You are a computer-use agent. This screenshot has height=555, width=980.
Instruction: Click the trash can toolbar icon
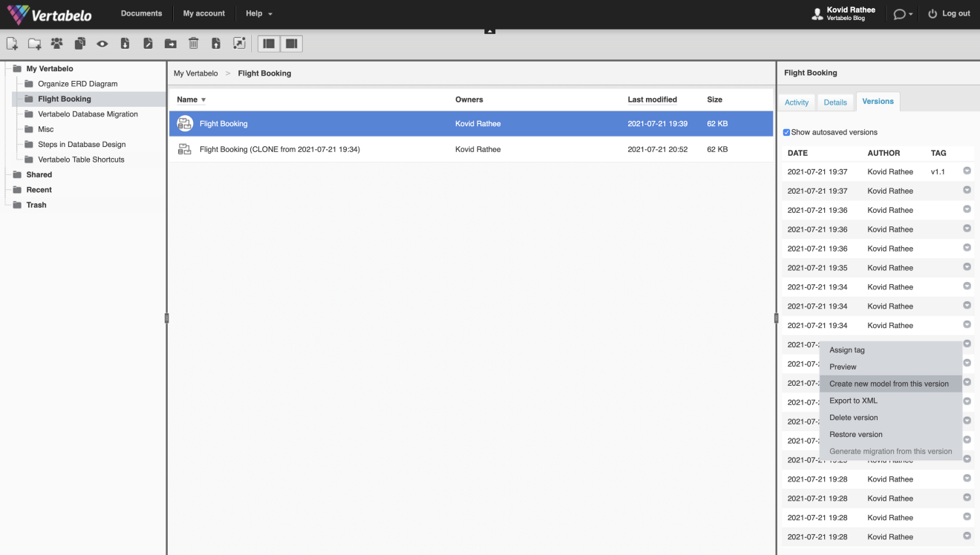[x=193, y=44]
